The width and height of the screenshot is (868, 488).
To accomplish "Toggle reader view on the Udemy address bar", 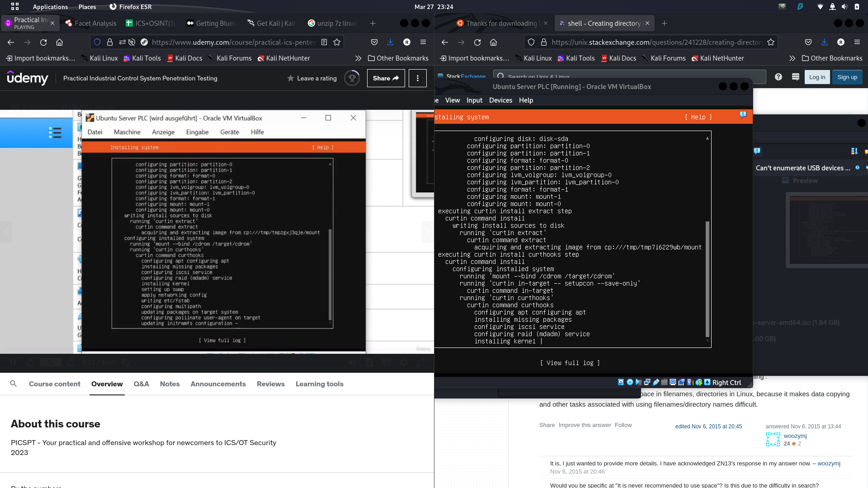I will pos(324,42).
